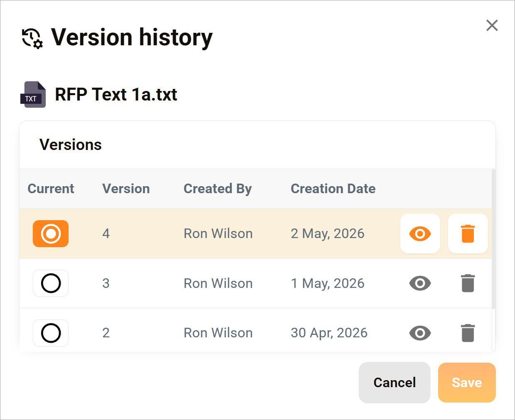Set version 3 as current
Screen dimensions: 515x420
click(x=51, y=283)
